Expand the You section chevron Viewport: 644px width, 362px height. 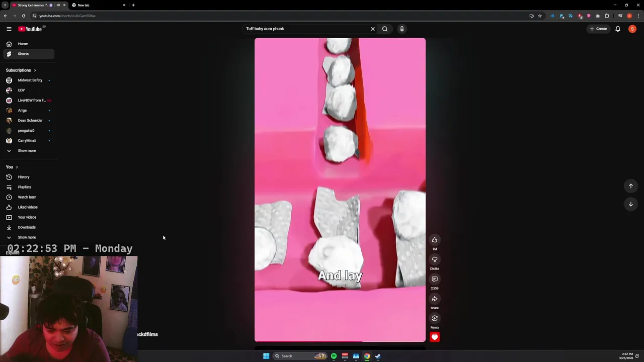point(17,167)
